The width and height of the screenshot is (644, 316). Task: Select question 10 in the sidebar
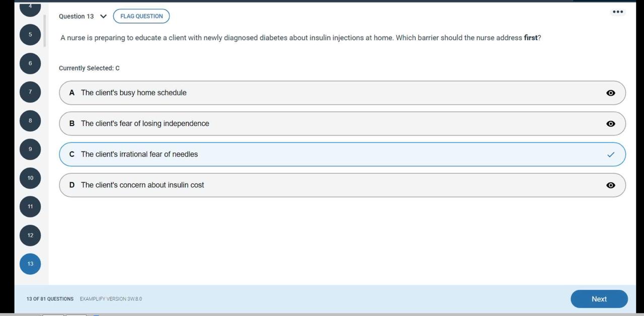click(x=30, y=178)
